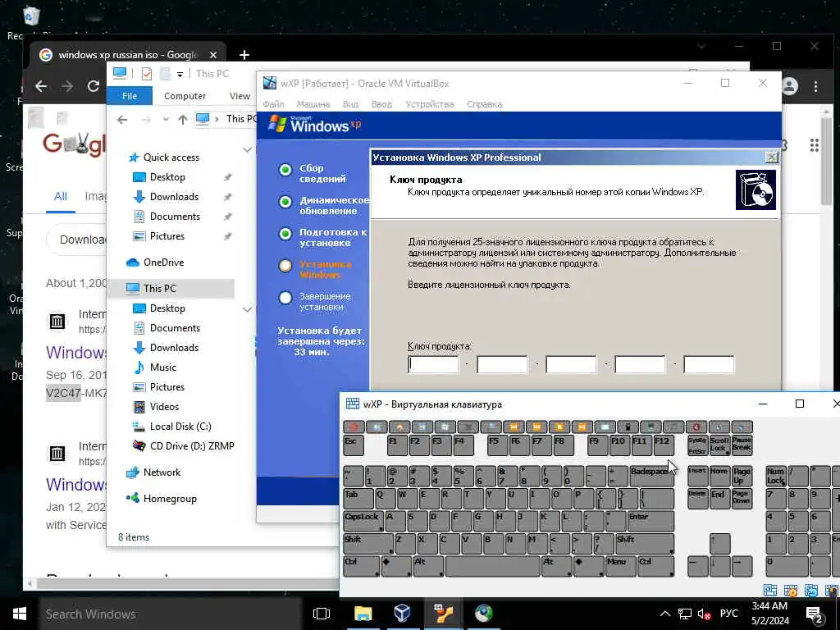Select the All tab in Google results
The height and width of the screenshot is (630, 840).
click(x=61, y=197)
